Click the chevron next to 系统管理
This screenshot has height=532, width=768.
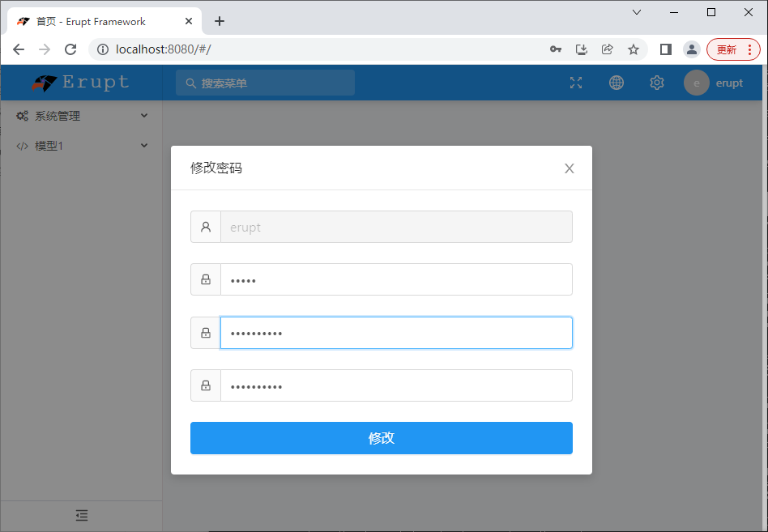click(x=144, y=116)
